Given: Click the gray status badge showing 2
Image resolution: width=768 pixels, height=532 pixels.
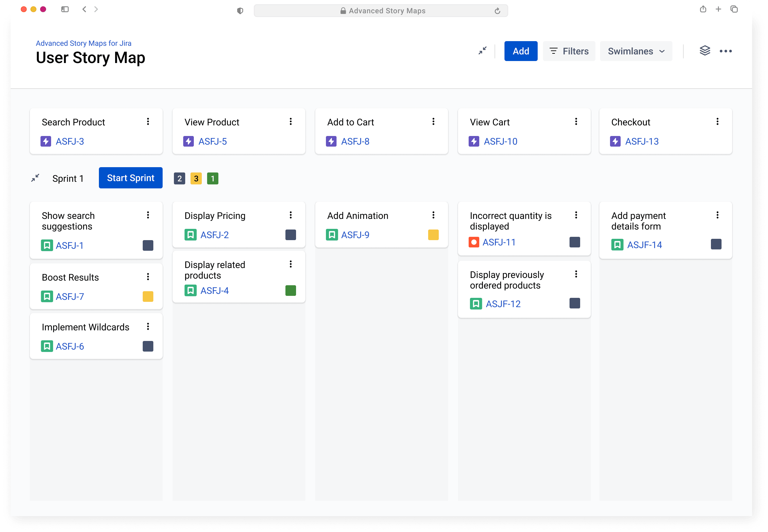Looking at the screenshot, I should 180,179.
